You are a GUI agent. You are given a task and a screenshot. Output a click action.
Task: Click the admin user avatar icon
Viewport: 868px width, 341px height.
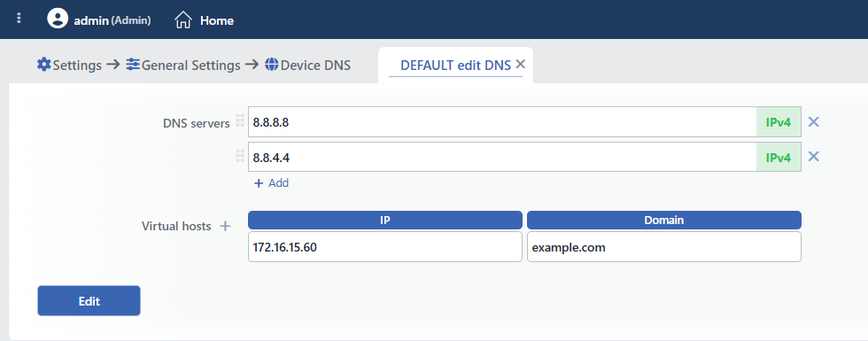click(x=58, y=19)
